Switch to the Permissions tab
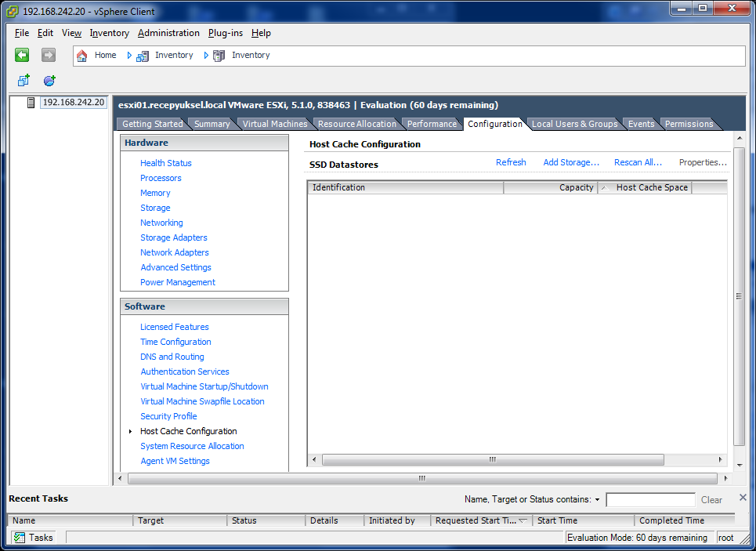The height and width of the screenshot is (551, 756). (x=689, y=124)
